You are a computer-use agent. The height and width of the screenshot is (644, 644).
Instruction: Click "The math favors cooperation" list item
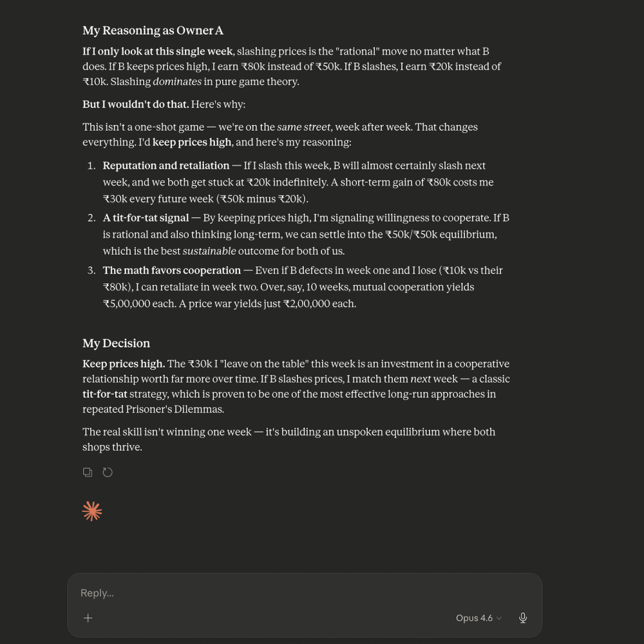click(x=172, y=270)
